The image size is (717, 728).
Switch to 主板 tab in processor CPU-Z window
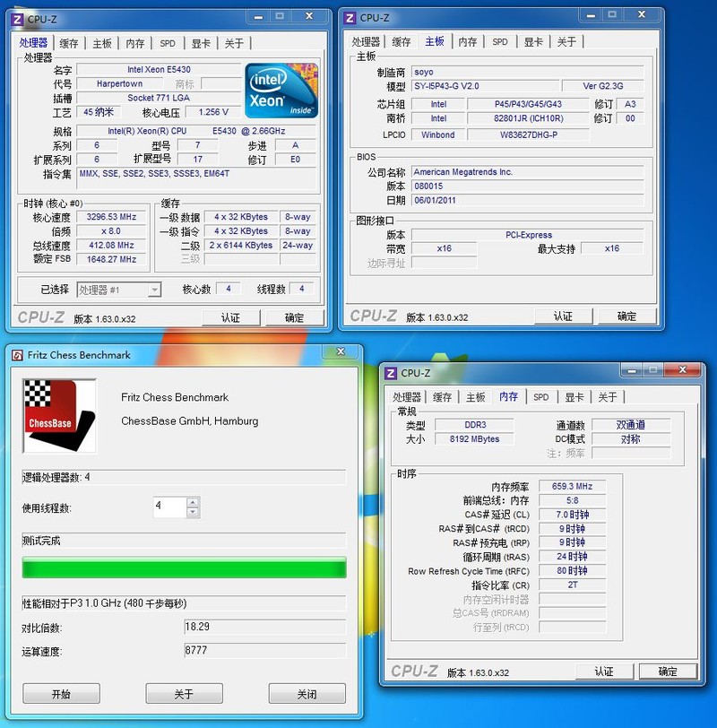coord(102,44)
